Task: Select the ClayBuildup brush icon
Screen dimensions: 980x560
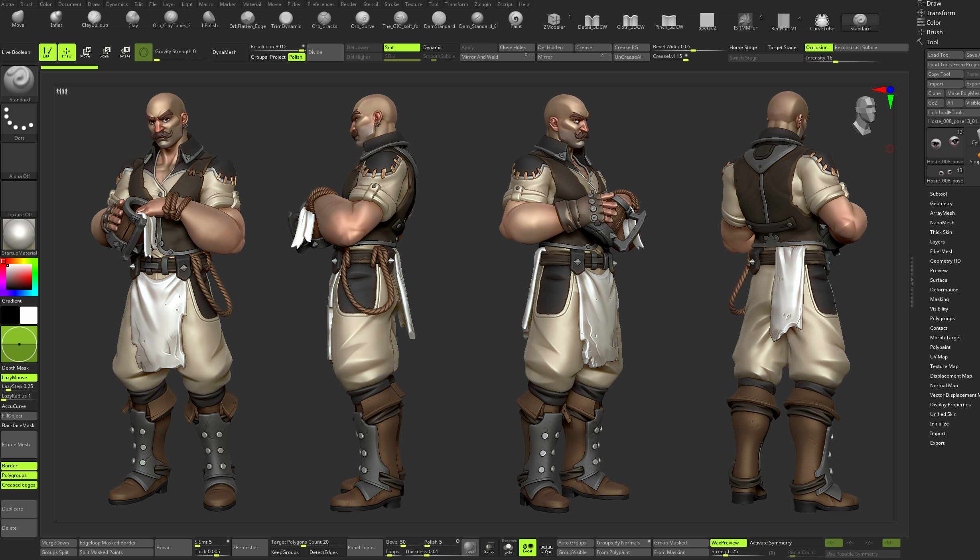Action: click(x=95, y=18)
